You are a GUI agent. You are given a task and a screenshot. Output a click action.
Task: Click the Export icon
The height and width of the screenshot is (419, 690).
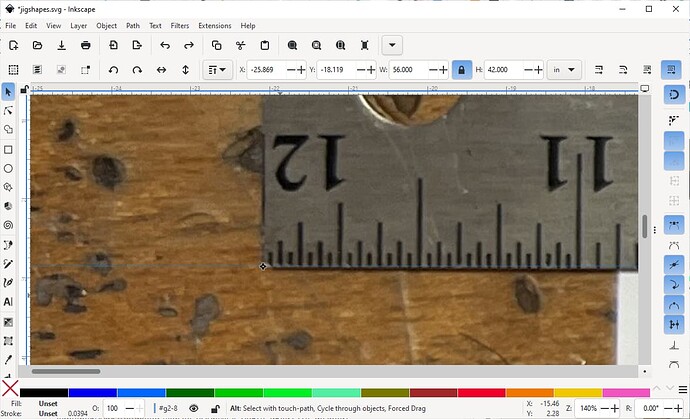[137, 45]
